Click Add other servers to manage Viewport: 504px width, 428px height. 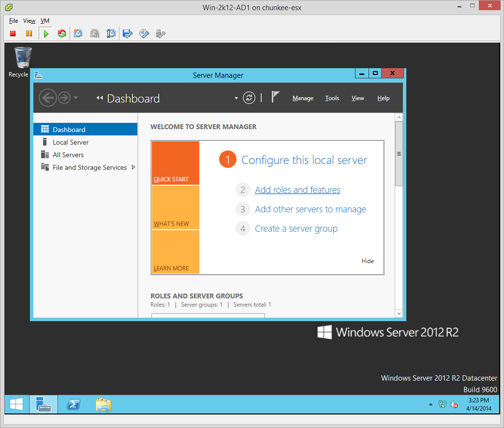310,209
